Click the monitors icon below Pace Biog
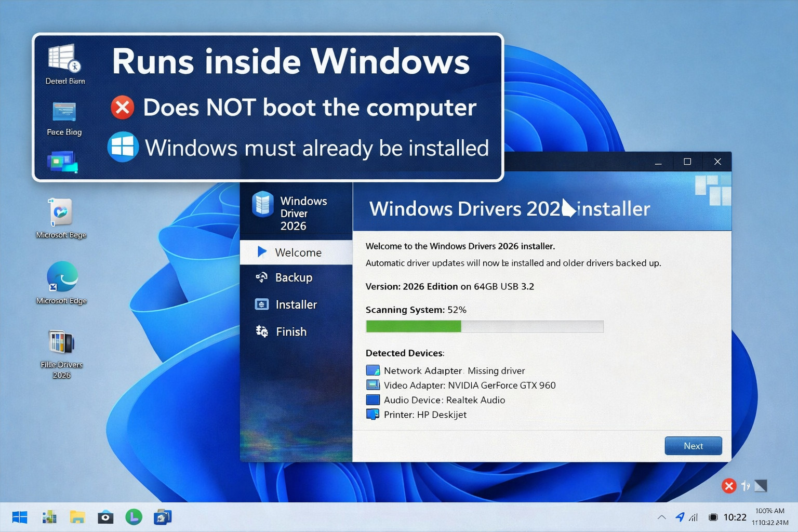The height and width of the screenshot is (532, 798). coord(62,162)
